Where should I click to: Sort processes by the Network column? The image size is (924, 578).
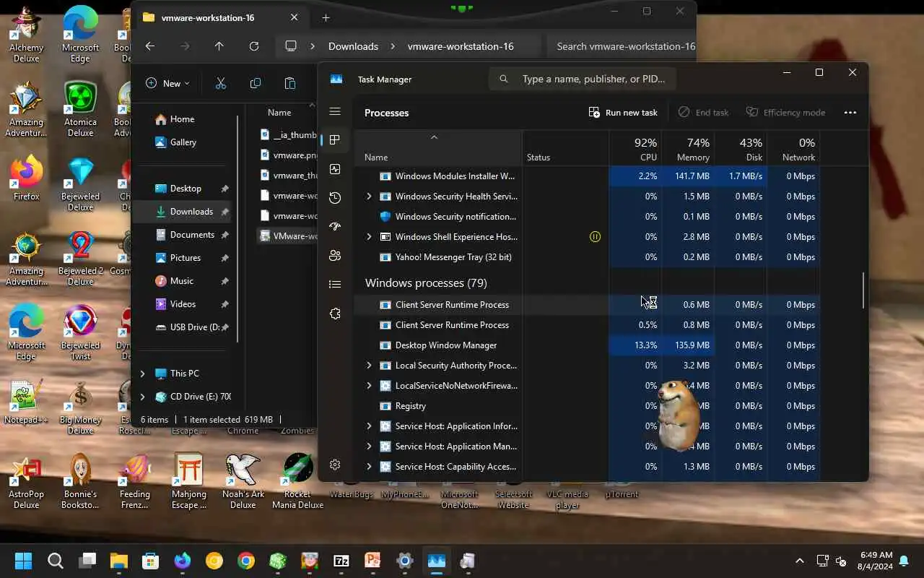pyautogui.click(x=793, y=149)
